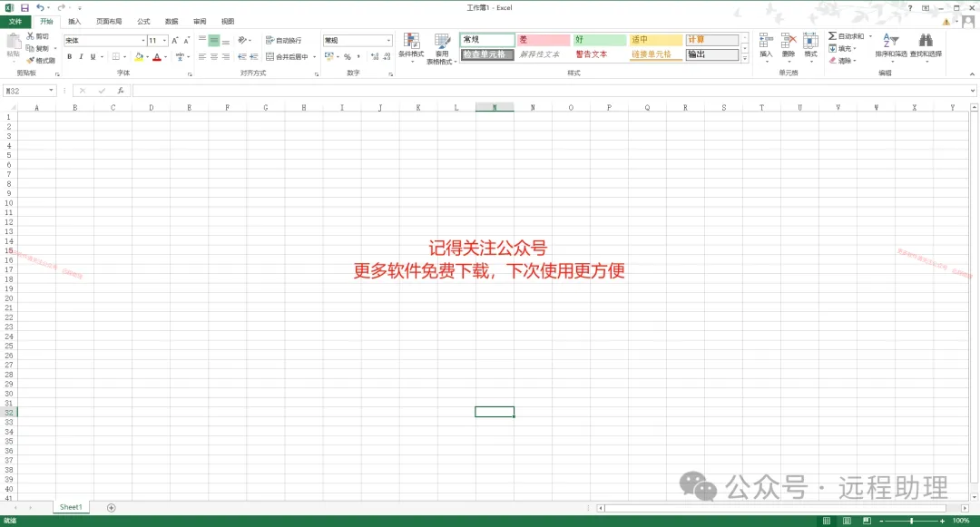The image size is (980, 527).
Task: Apply percent style format
Action: point(347,56)
